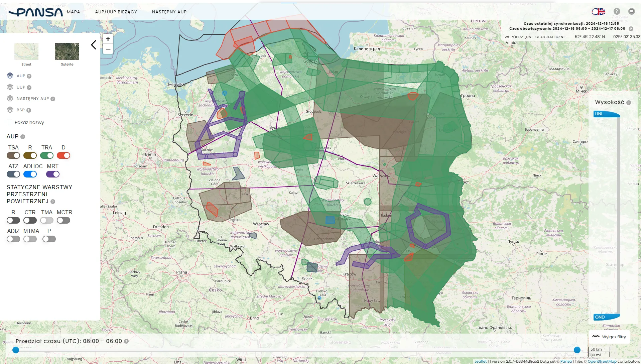Enable the BSP layer via its stack icon
641x364 pixels.
tap(10, 110)
